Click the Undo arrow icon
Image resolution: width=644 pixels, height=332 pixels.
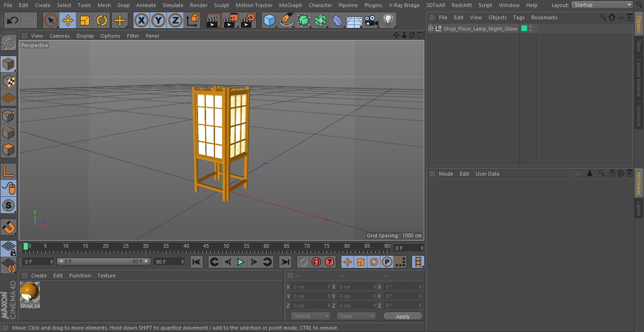[x=12, y=20]
